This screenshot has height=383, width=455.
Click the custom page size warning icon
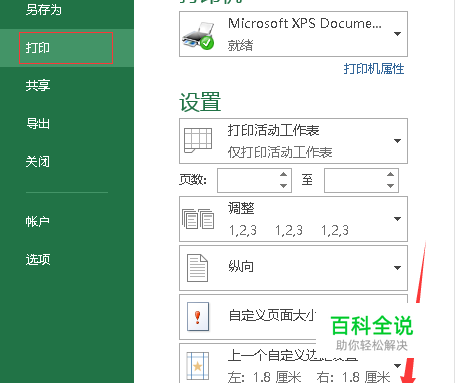pos(198,317)
